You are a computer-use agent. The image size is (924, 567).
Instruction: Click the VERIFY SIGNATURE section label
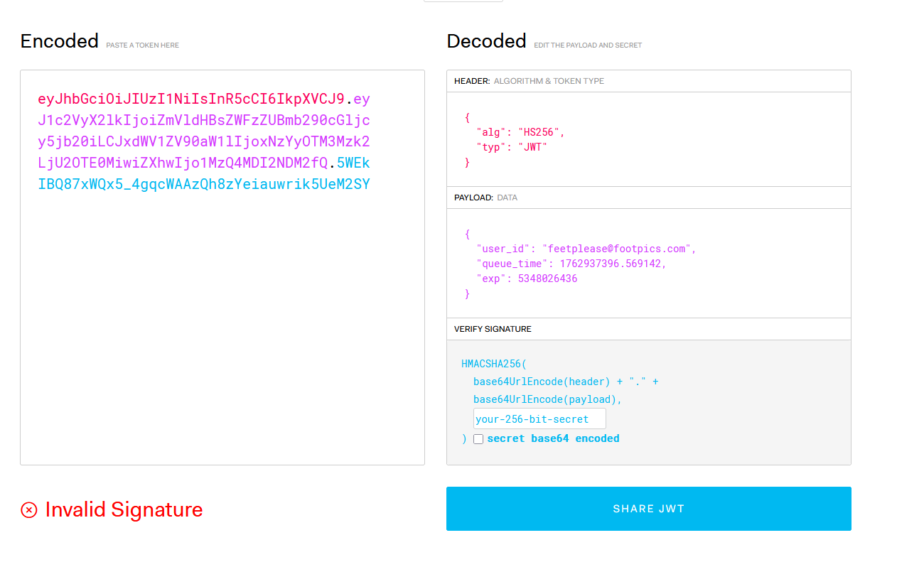(493, 329)
